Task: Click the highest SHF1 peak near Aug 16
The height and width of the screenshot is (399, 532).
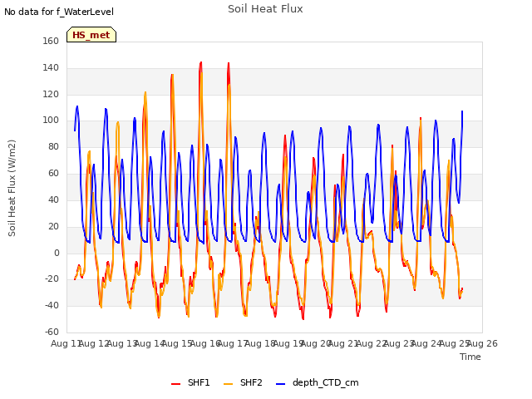Action: point(201,62)
